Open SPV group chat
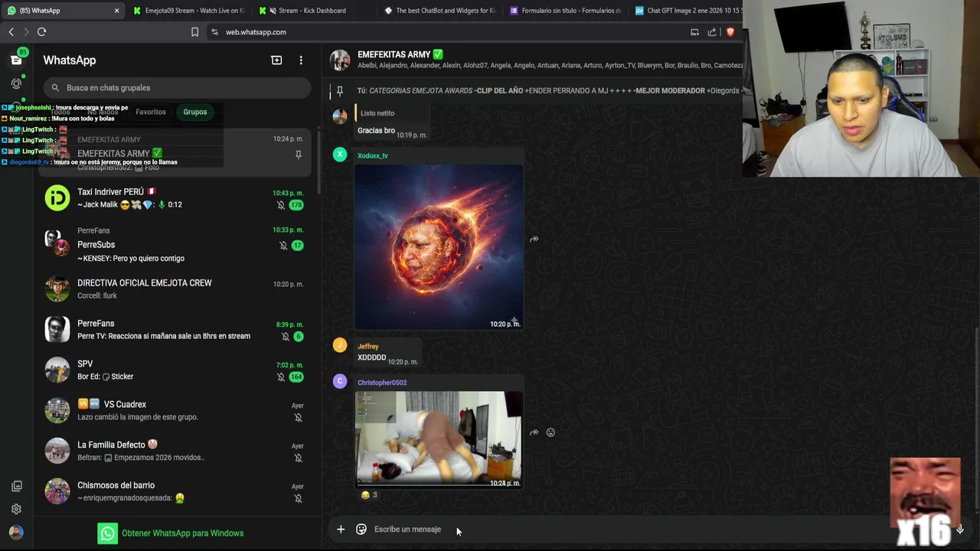 pyautogui.click(x=176, y=370)
